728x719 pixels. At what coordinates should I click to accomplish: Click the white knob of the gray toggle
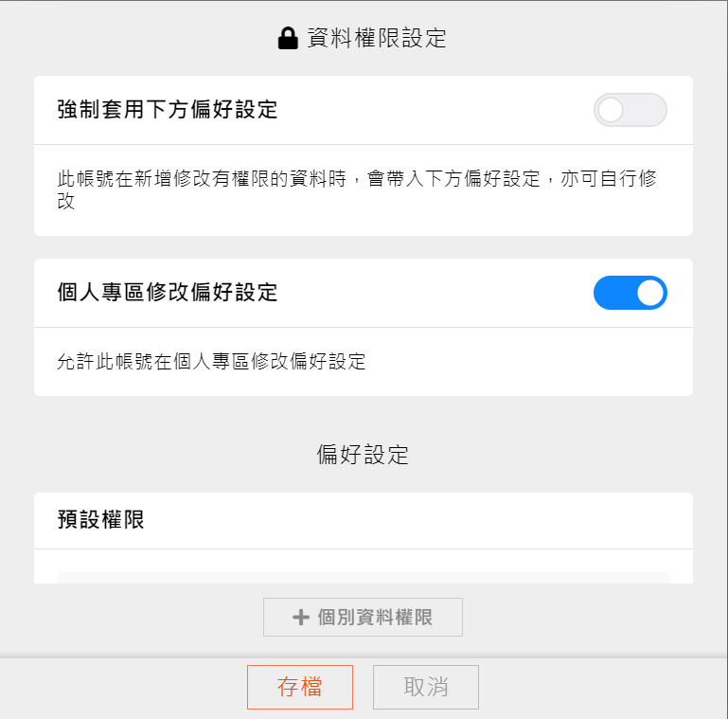click(612, 110)
